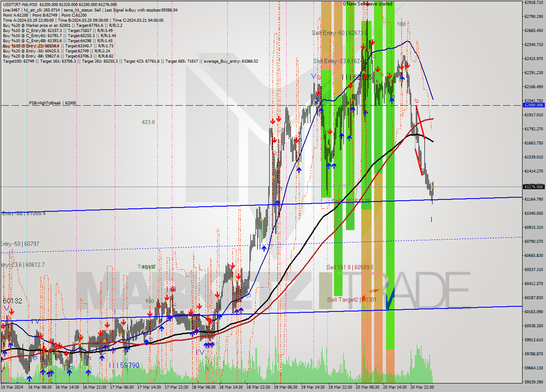Select the 'Buy %10 @ C_Entry38: 62157.3' line
546x392 pixels.
tap(58, 30)
